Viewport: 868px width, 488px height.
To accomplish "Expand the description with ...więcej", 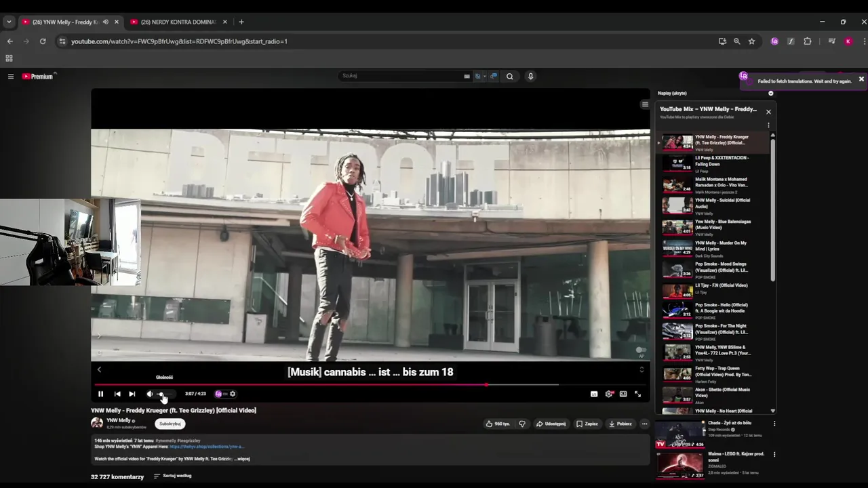I will [243, 459].
